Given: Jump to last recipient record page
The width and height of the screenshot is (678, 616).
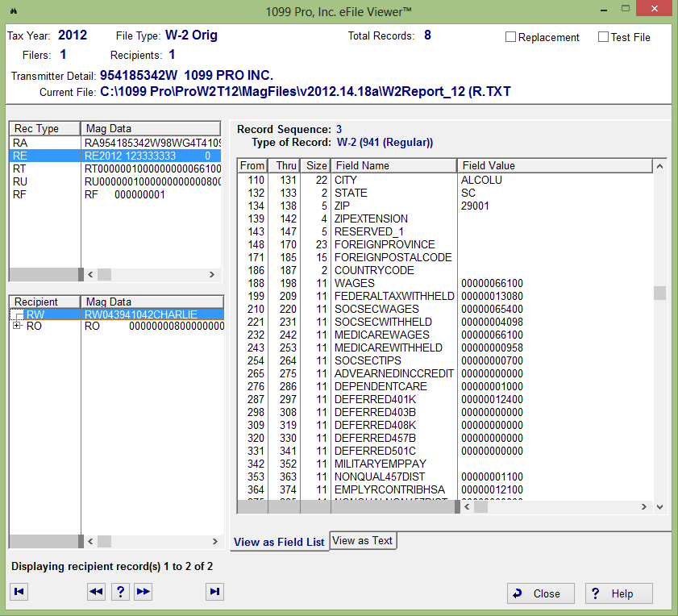Looking at the screenshot, I should pyautogui.click(x=214, y=592).
